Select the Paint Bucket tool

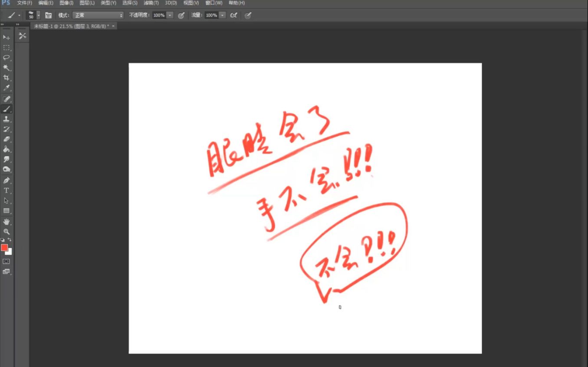tap(7, 149)
